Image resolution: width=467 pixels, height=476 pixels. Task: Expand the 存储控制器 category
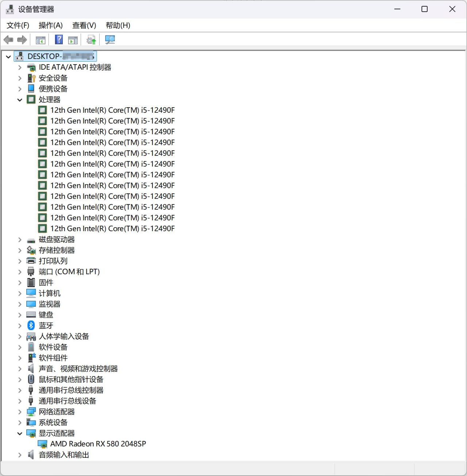[x=20, y=251]
